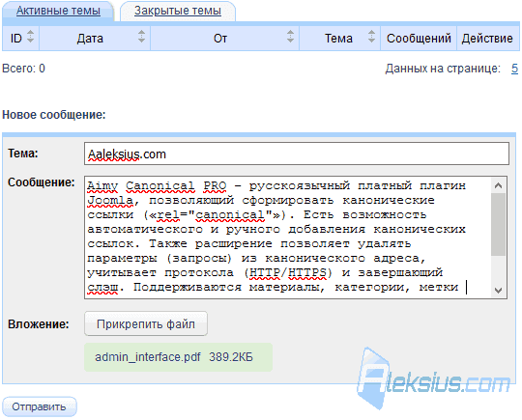Sort by Тема column arrows
The image size is (522, 420).
click(371, 37)
